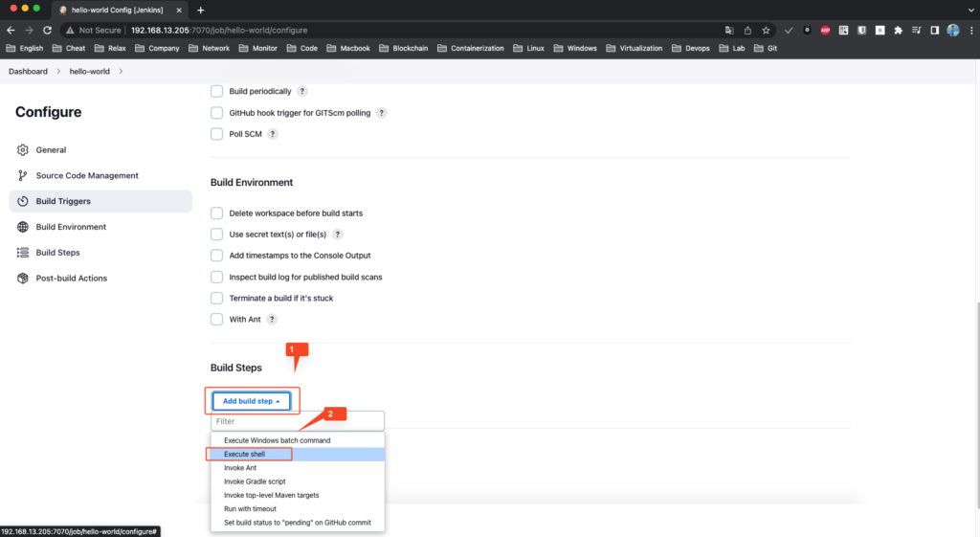Viewport: 980px width, 537px height.
Task: Open help for Use secret text(s) or file(s)
Action: pos(338,235)
